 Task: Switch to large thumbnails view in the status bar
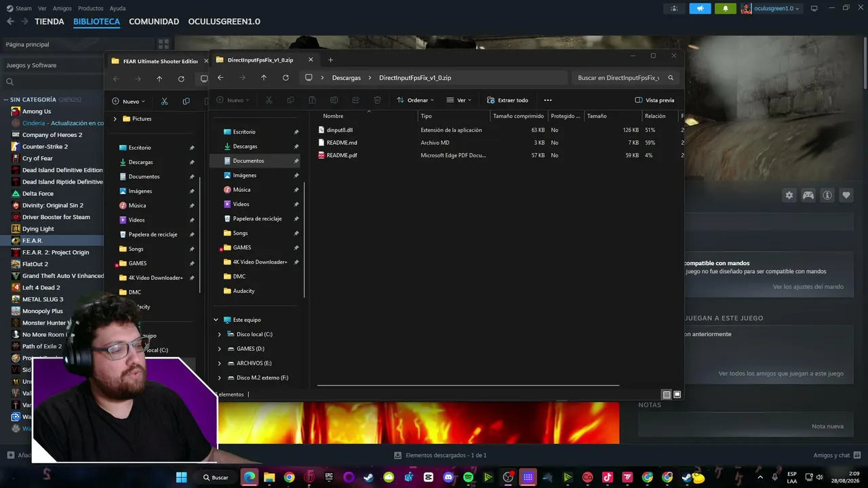point(677,394)
